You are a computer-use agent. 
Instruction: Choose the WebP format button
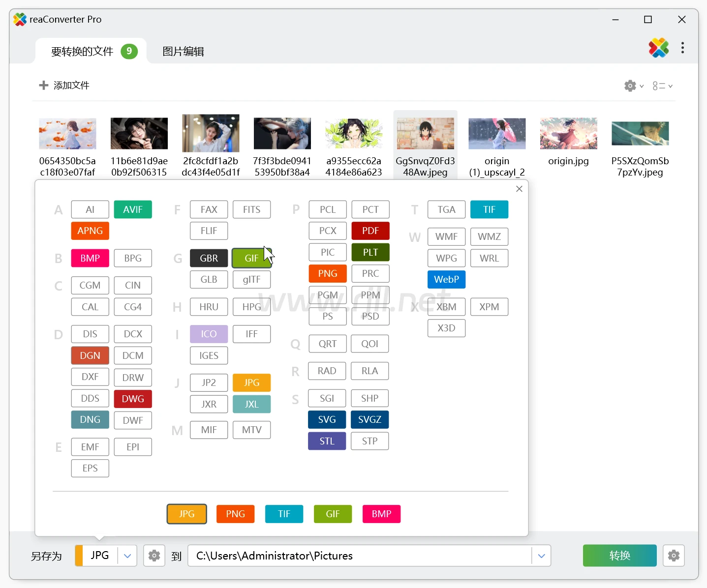click(x=446, y=280)
